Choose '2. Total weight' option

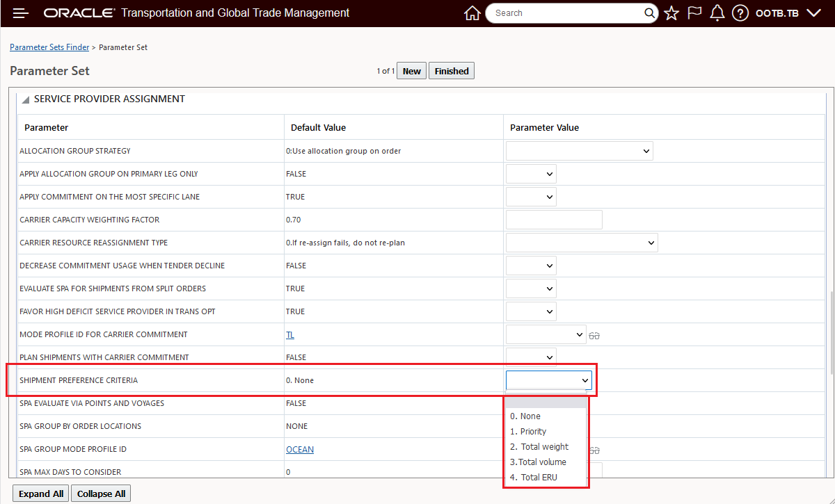(539, 447)
